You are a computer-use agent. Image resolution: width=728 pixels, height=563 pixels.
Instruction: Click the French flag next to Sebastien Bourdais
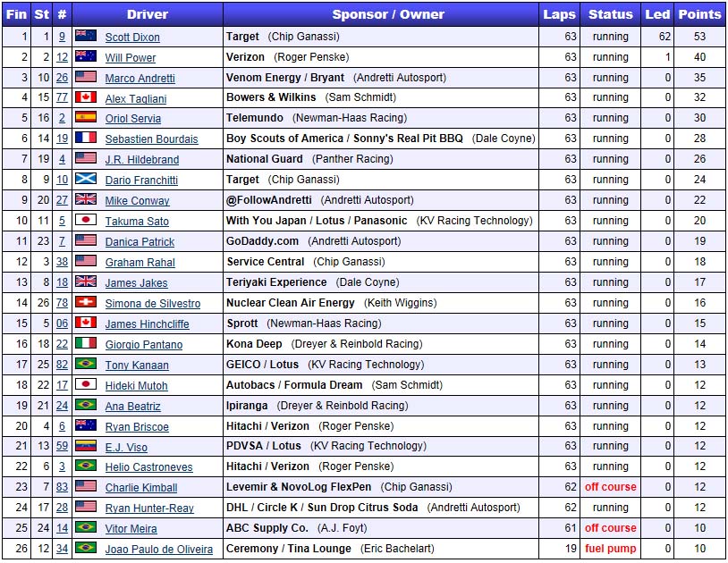(x=86, y=139)
